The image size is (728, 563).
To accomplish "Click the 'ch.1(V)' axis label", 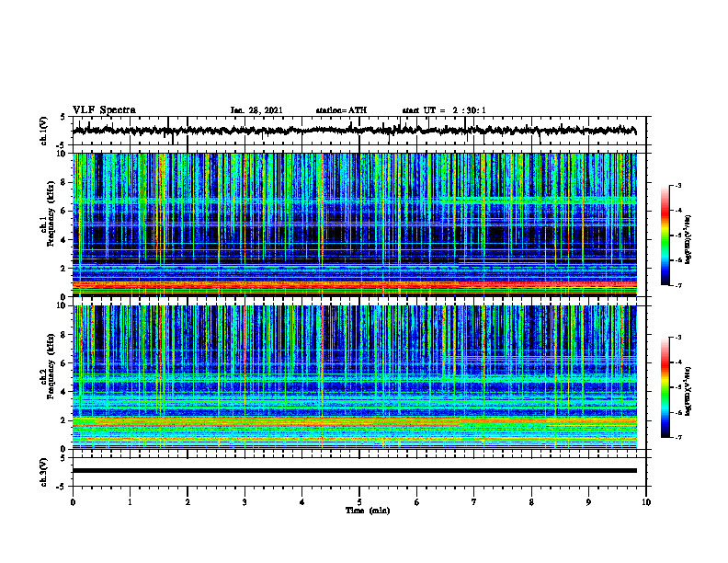I will (43, 131).
